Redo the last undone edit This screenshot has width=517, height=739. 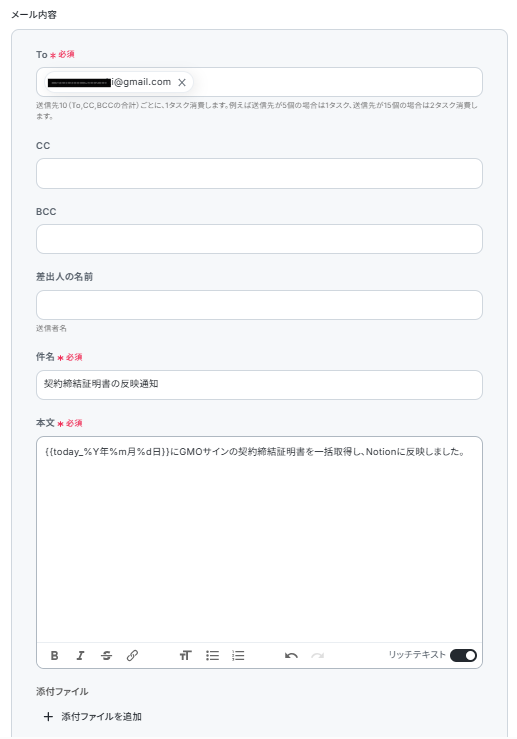tap(318, 655)
